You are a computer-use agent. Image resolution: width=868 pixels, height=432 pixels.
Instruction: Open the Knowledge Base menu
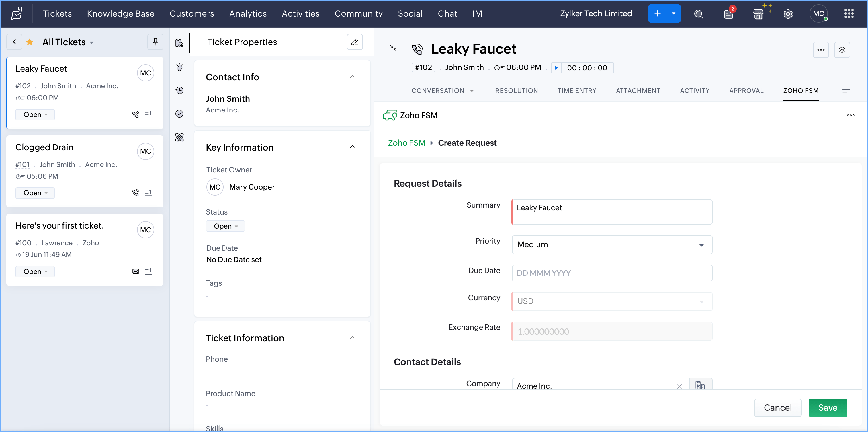(120, 14)
